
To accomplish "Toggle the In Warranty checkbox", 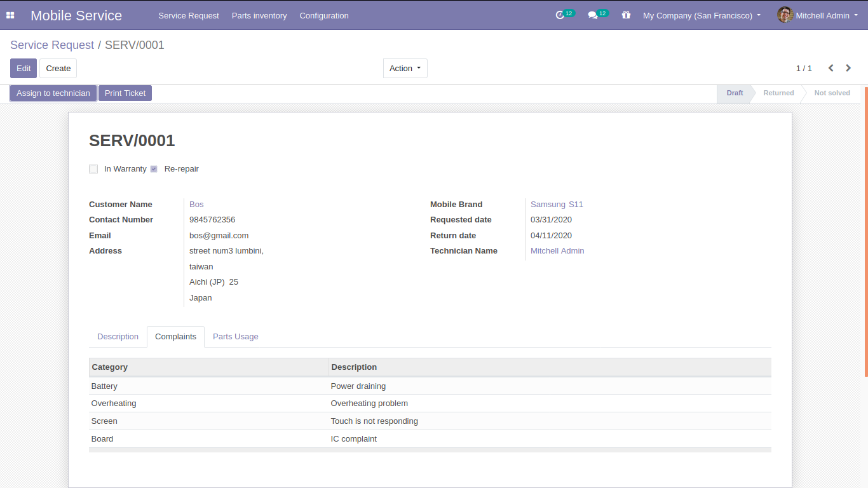I will [93, 169].
